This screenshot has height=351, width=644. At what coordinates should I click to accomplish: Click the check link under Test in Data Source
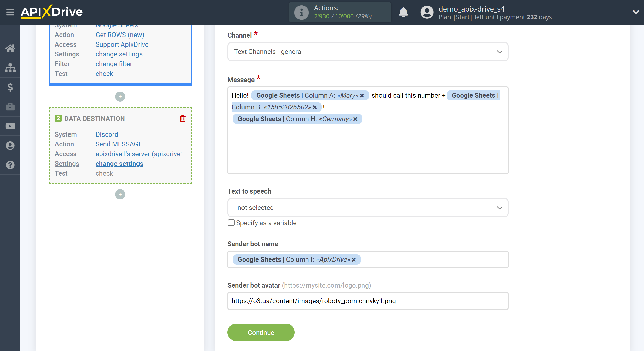[104, 73]
